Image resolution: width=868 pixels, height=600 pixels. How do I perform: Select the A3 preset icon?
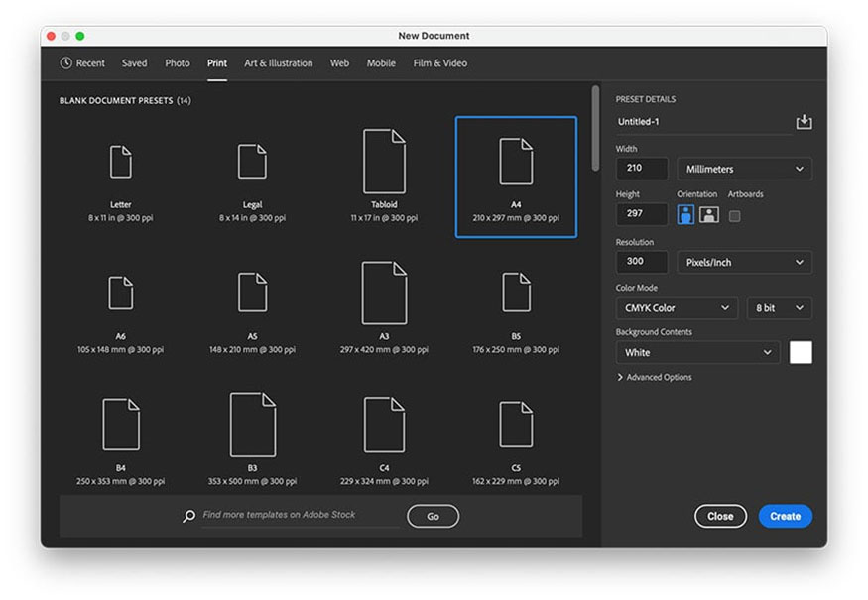(384, 293)
